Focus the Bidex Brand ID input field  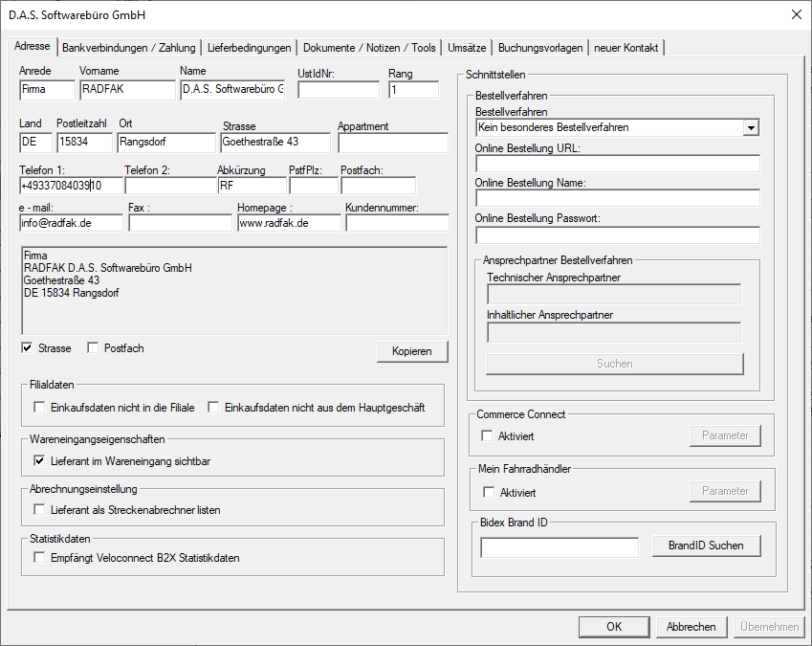click(559, 547)
